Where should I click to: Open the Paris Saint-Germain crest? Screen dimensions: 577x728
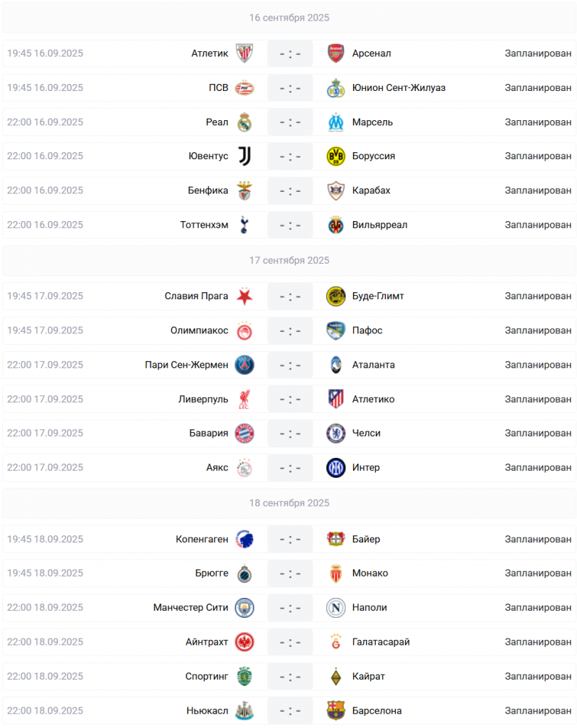pyautogui.click(x=244, y=365)
